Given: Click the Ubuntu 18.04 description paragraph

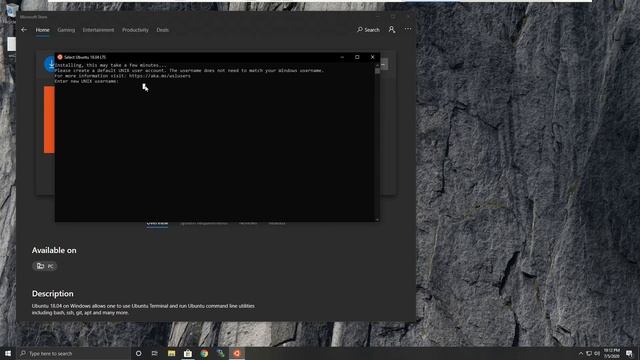Looking at the screenshot, I should [143, 309].
